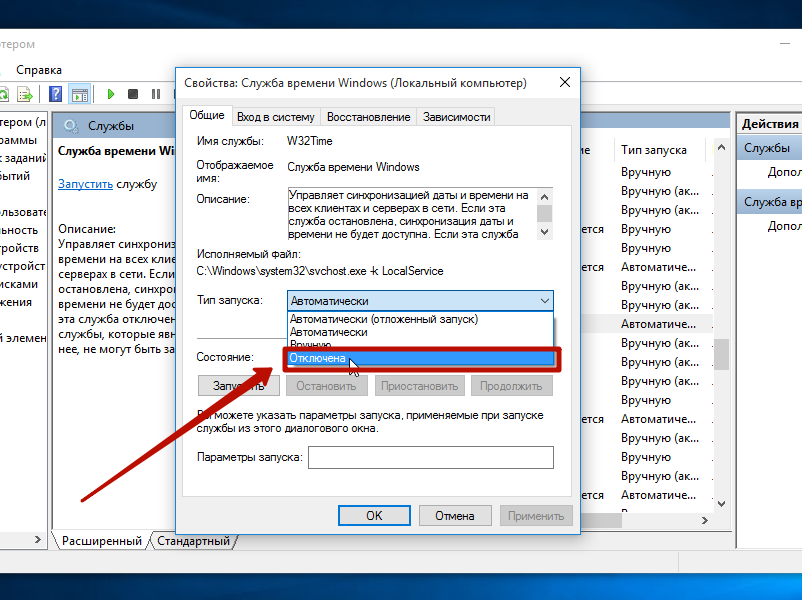Click the Pause service toolbar icon
802x600 pixels.
[x=156, y=94]
